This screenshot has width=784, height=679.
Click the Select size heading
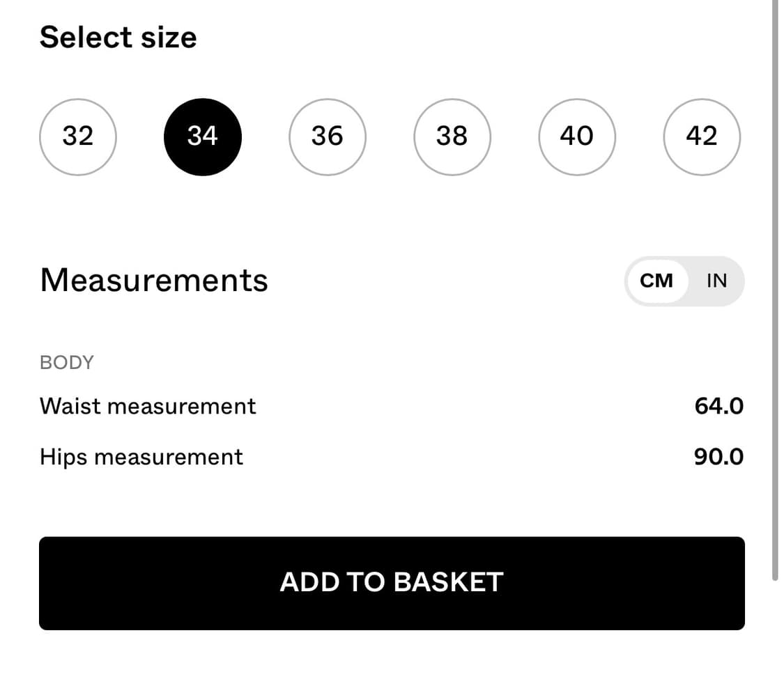click(x=118, y=37)
